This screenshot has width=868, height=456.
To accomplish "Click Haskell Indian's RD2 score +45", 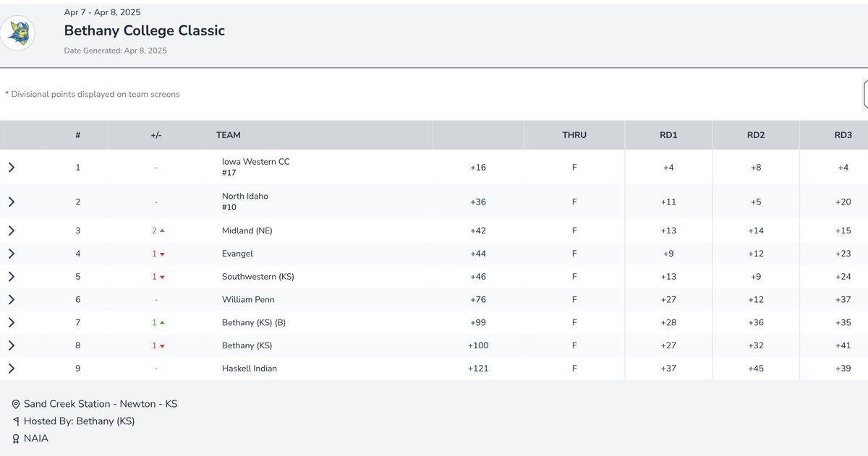I will pos(756,369).
